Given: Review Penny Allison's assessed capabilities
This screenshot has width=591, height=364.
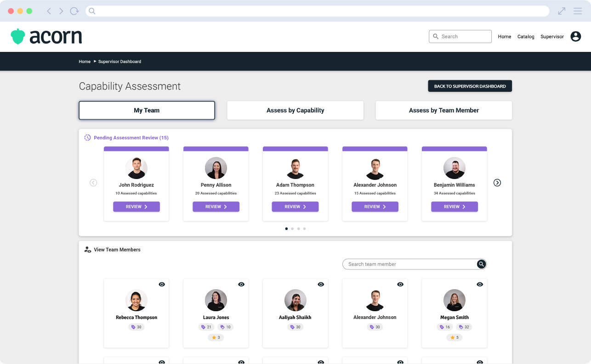Looking at the screenshot, I should pyautogui.click(x=216, y=207).
